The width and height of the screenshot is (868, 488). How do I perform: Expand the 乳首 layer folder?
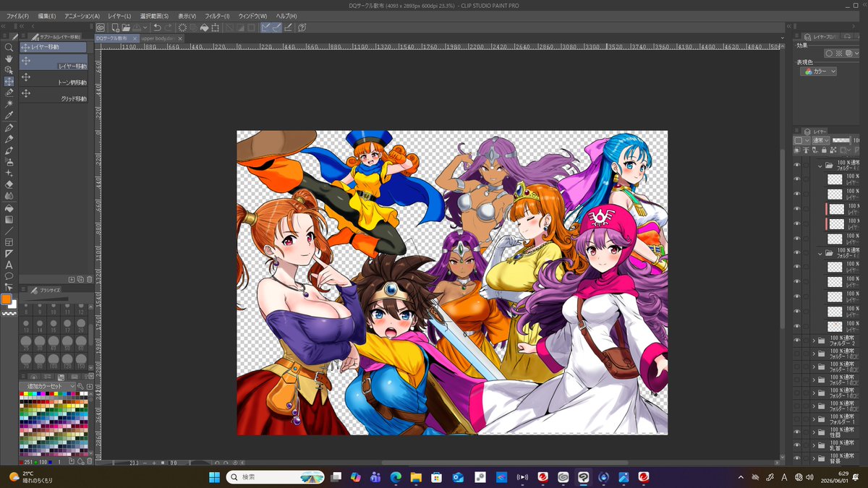pyautogui.click(x=814, y=445)
